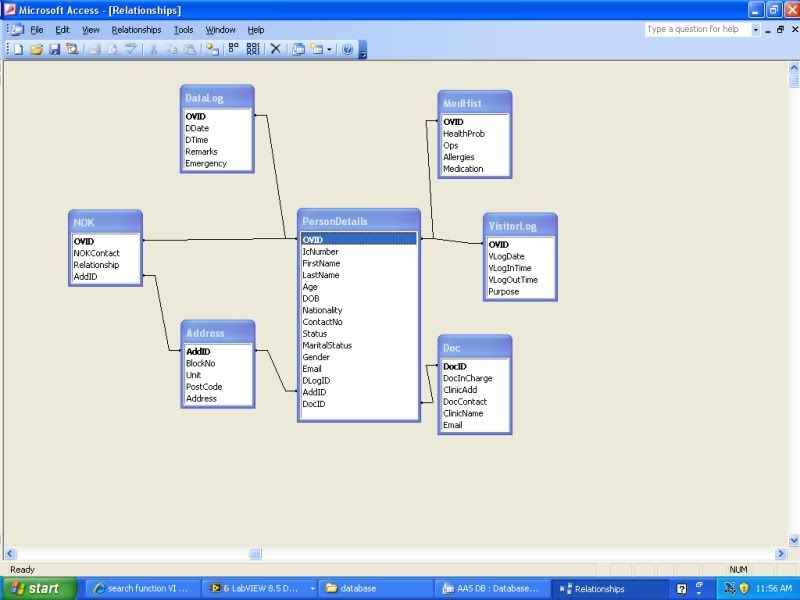Viewport: 800px width, 600px height.
Task: Open the Relationships menu
Action: [x=136, y=30]
